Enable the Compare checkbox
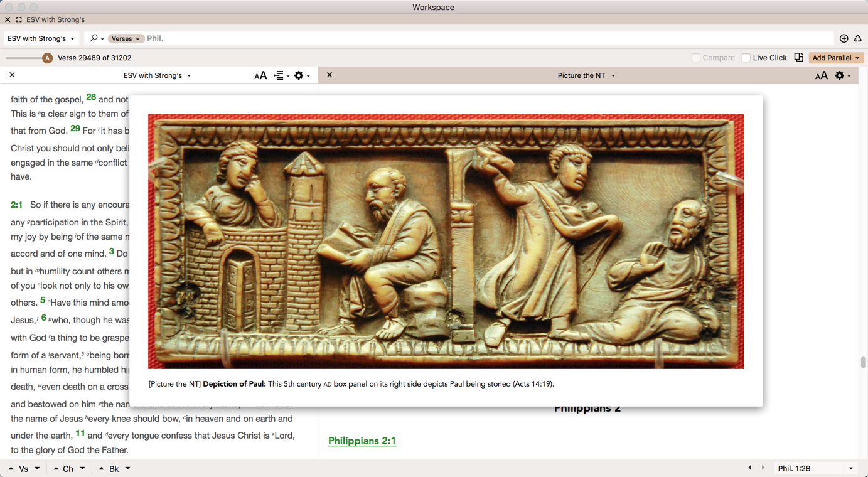Viewport: 868px width, 477px height. click(696, 58)
